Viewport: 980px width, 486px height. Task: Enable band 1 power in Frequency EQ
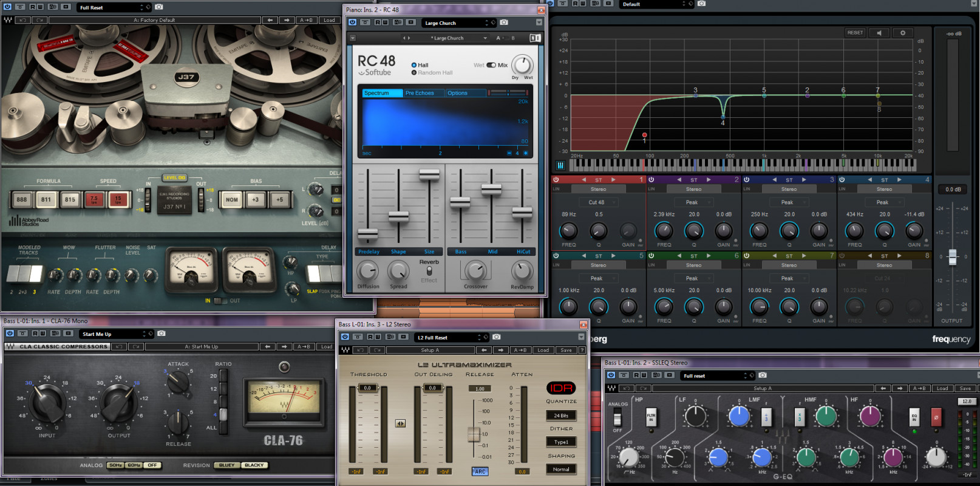(556, 180)
